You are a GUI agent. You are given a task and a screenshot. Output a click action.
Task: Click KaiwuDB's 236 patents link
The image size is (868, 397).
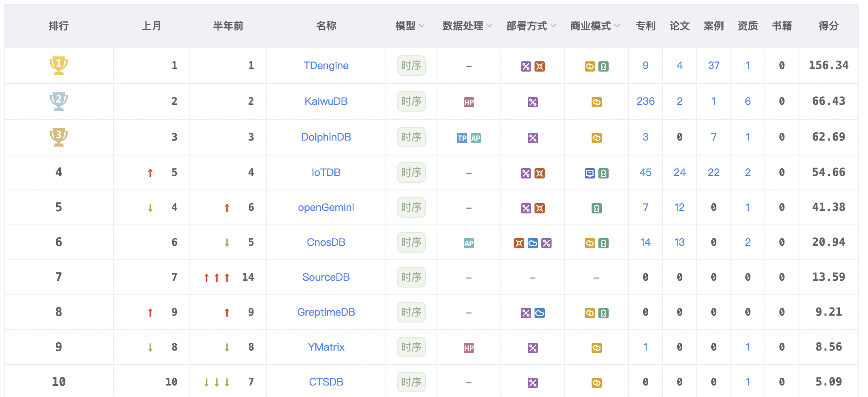point(646,101)
